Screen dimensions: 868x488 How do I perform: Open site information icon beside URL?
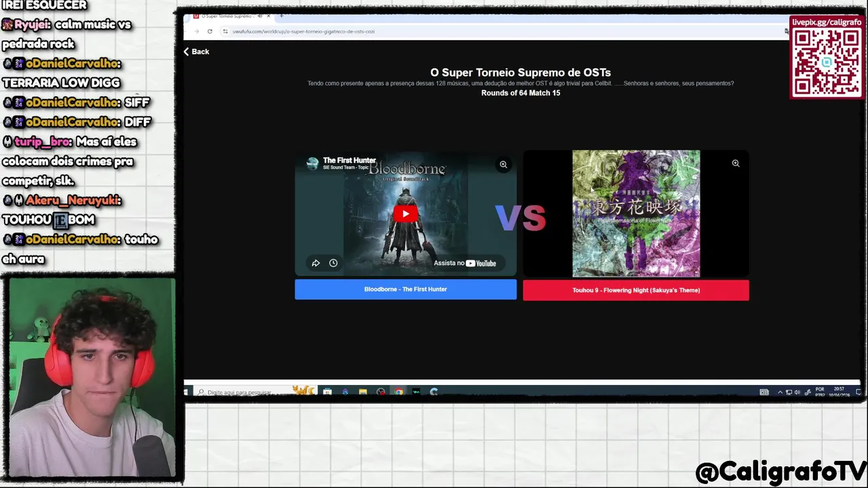point(225,31)
